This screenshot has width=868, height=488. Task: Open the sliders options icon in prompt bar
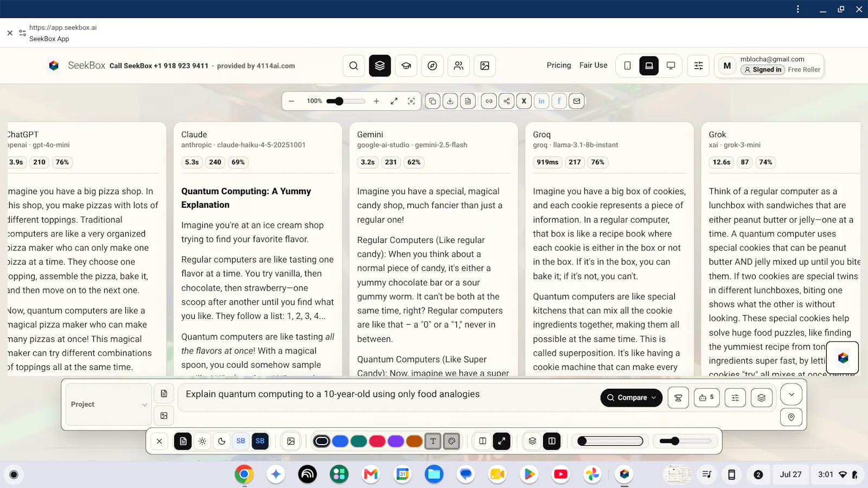735,397
